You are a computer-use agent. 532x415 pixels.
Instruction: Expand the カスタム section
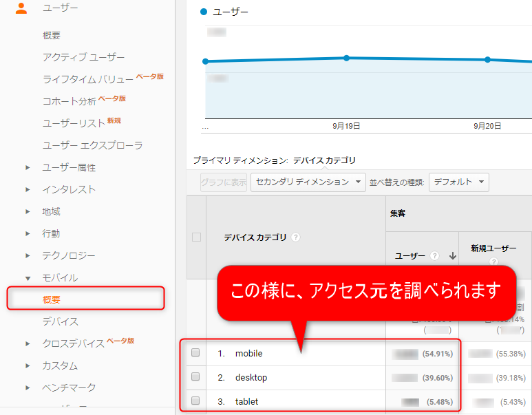pos(28,366)
